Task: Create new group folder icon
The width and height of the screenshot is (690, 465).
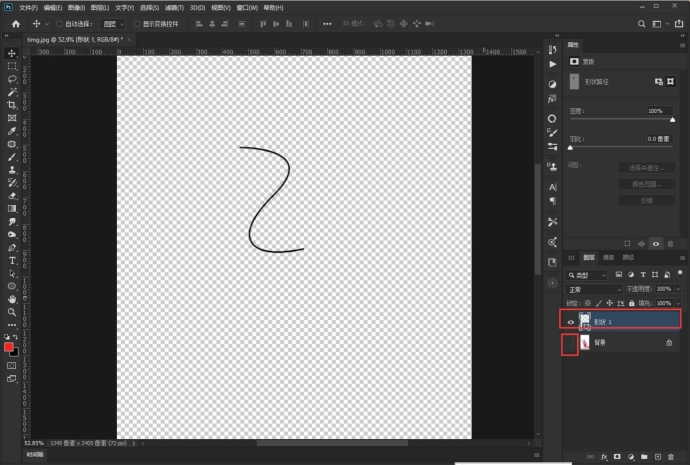Action: 644,457
